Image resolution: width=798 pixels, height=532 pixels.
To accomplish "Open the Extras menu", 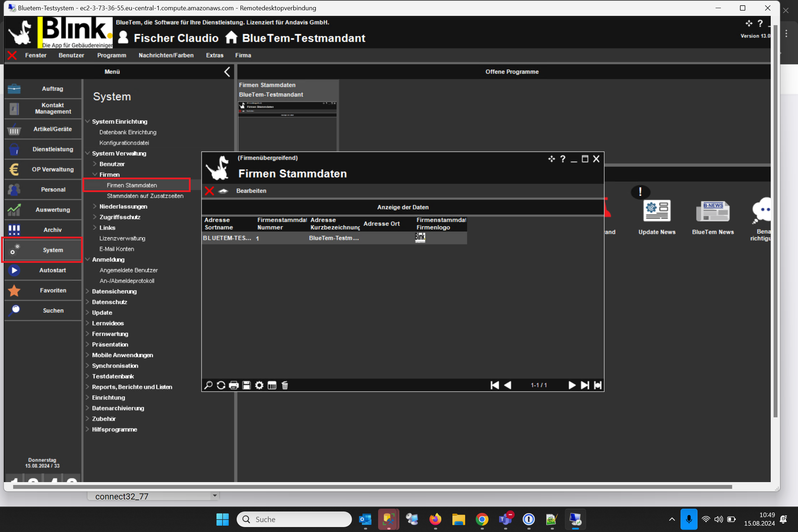I will (215, 55).
